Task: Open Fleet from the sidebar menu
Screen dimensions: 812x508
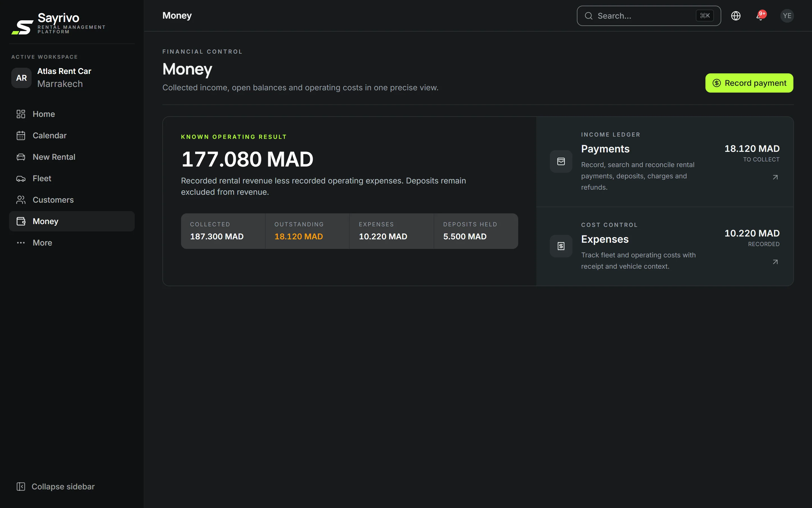Action: pyautogui.click(x=72, y=178)
